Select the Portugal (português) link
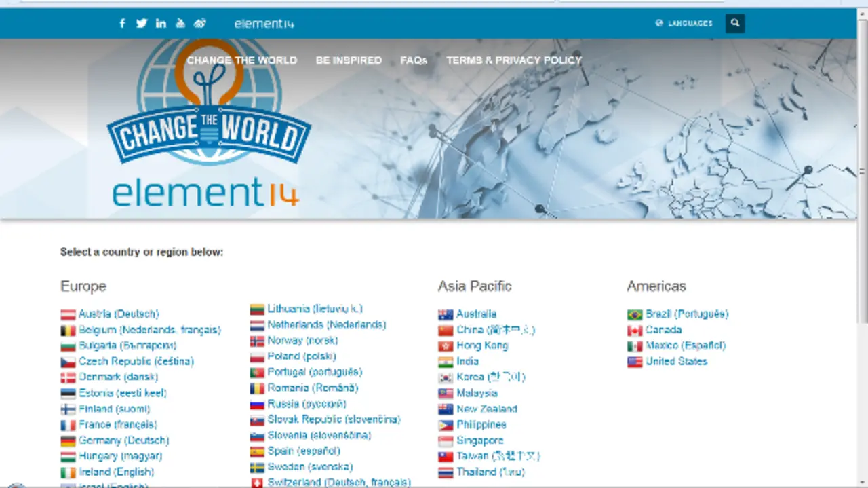 [x=315, y=372]
